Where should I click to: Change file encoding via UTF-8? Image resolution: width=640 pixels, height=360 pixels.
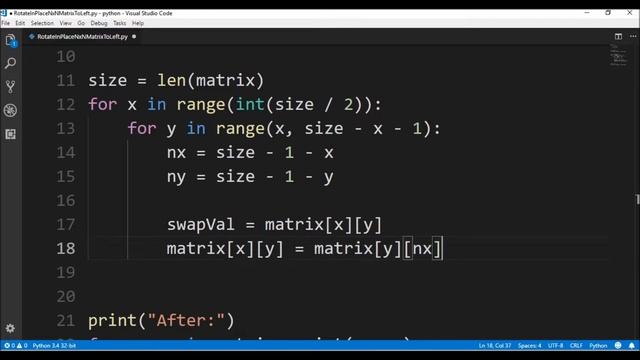pyautogui.click(x=555, y=345)
